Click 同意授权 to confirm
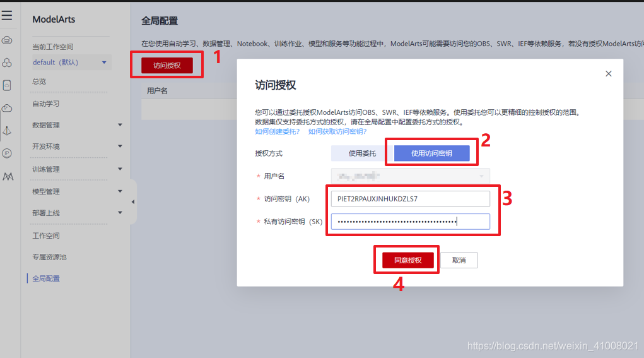The image size is (644, 358). point(408,260)
